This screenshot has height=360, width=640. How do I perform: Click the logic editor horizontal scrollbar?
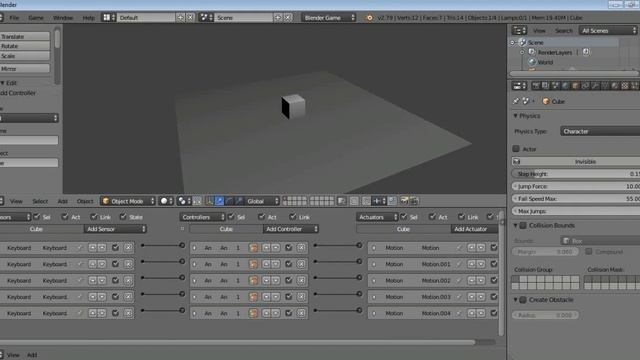pos(237,342)
